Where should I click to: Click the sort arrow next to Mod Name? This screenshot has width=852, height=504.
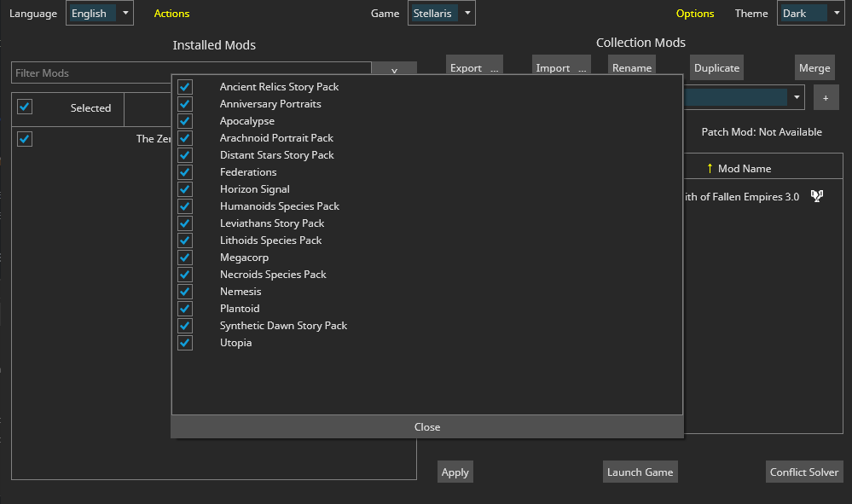pyautogui.click(x=710, y=168)
